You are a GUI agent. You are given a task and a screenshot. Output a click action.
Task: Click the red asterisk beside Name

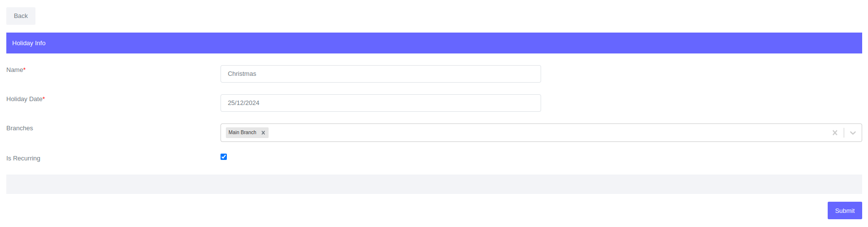coord(25,70)
